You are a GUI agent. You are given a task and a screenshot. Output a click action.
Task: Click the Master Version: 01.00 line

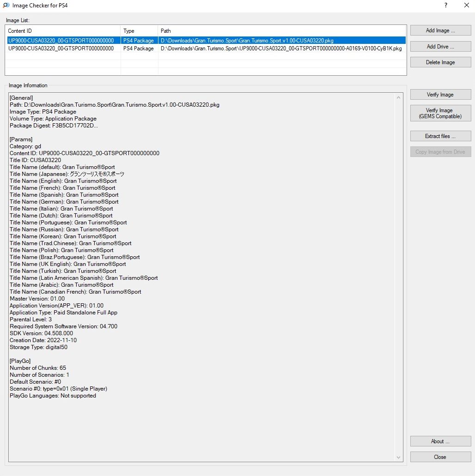coord(37,299)
